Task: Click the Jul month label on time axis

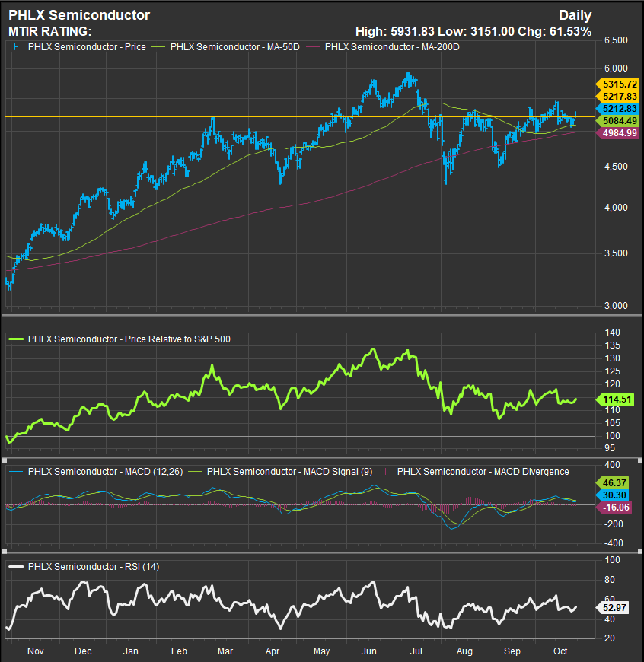Action: click(x=416, y=651)
